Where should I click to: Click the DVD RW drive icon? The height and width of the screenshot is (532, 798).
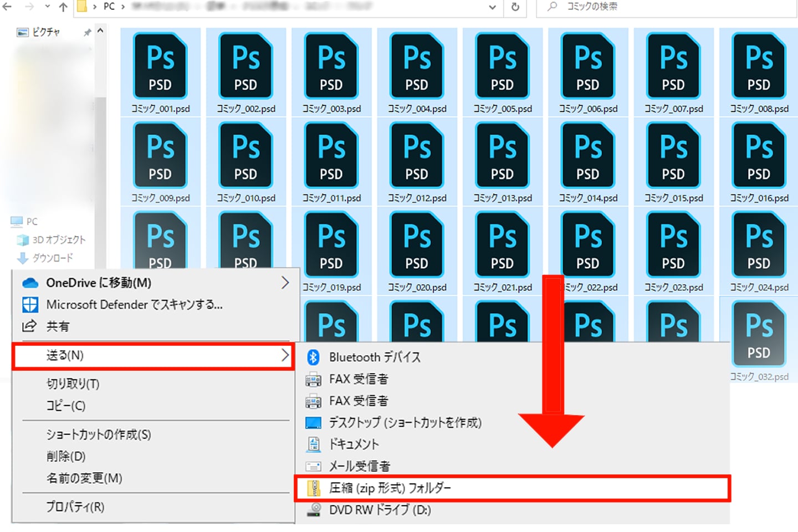click(x=314, y=510)
